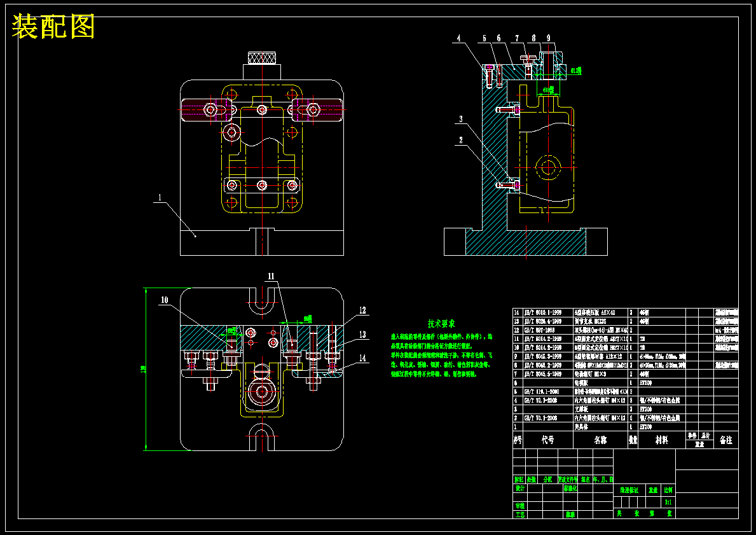Click the 支撑板 name cell in row 3

581,409
